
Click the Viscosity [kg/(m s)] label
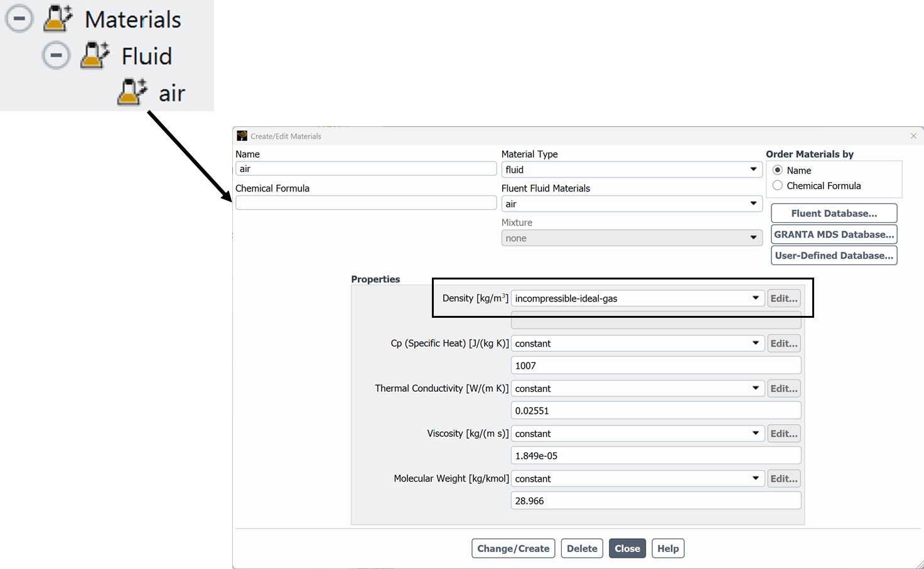[x=468, y=434]
